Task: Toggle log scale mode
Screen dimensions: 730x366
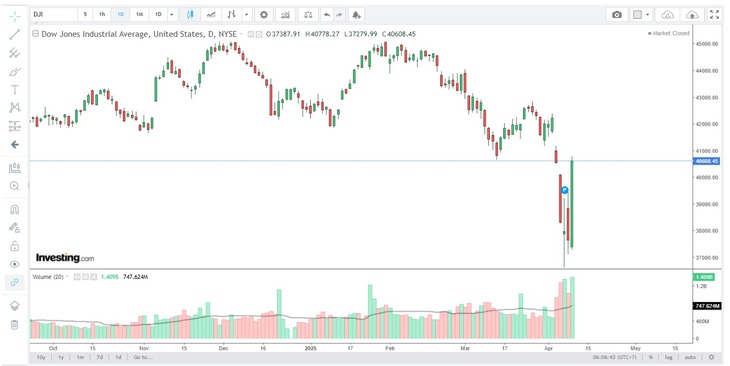Action: [x=668, y=357]
